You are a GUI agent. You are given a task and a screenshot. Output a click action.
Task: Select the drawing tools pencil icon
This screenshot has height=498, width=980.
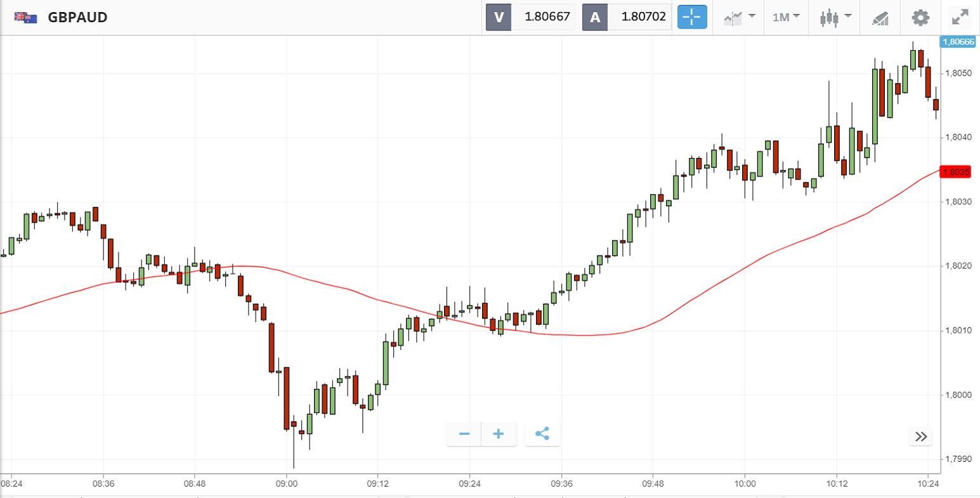click(880, 18)
